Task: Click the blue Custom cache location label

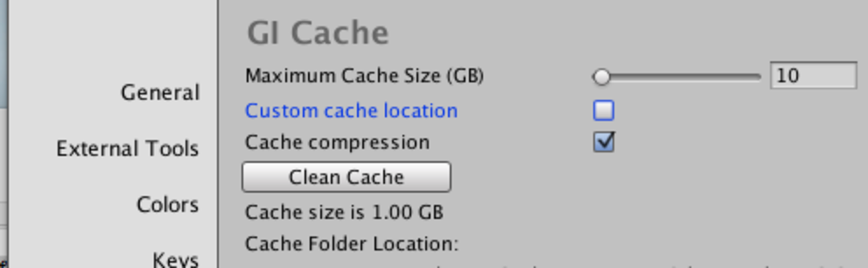Action: [351, 110]
